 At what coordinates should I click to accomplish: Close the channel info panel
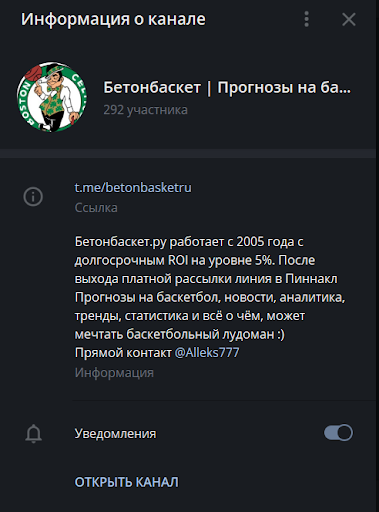349,19
